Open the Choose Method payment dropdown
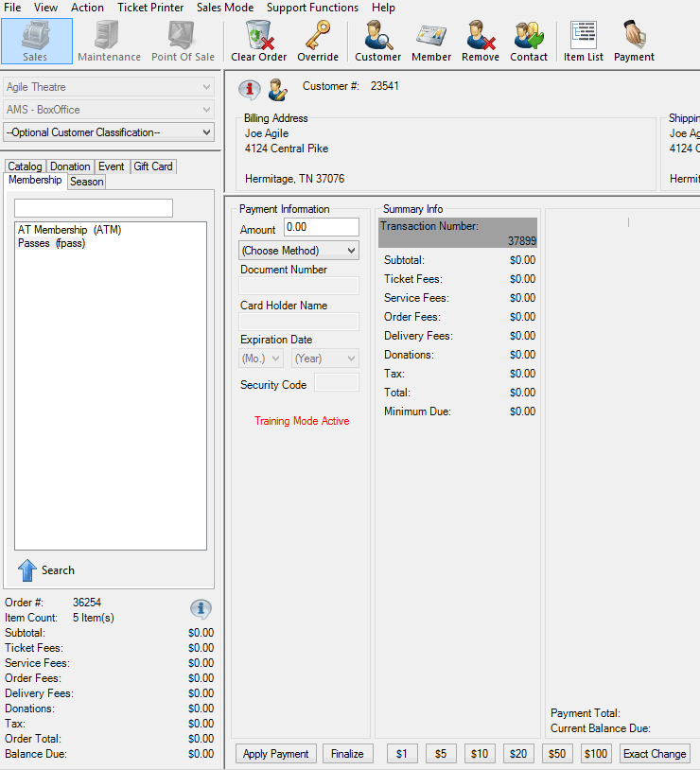Image resolution: width=700 pixels, height=770 pixels. coord(299,251)
